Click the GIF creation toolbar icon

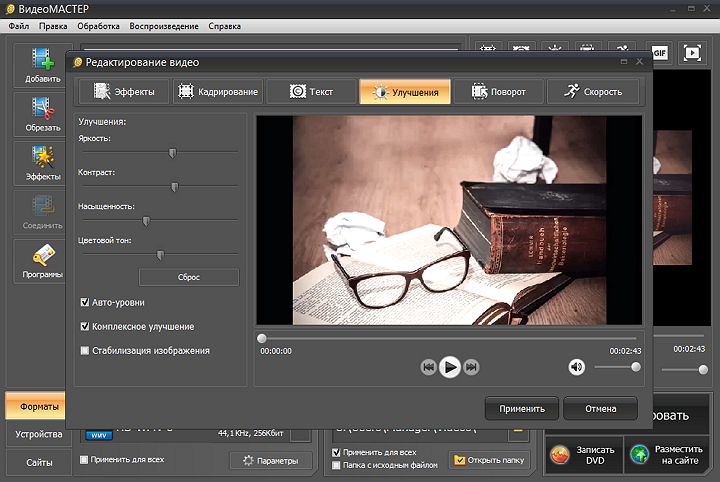tap(659, 53)
